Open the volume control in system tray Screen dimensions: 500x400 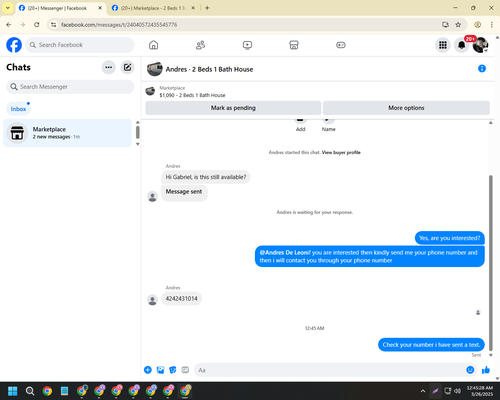tap(458, 391)
